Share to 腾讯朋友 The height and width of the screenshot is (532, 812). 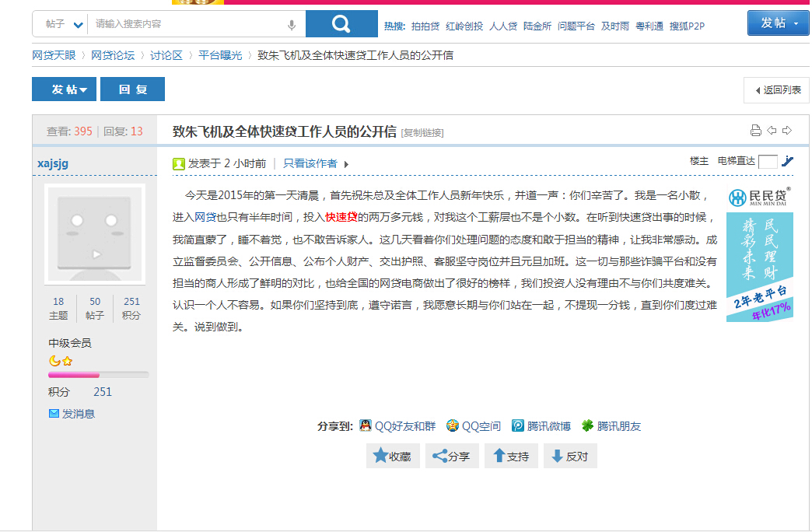click(x=619, y=426)
